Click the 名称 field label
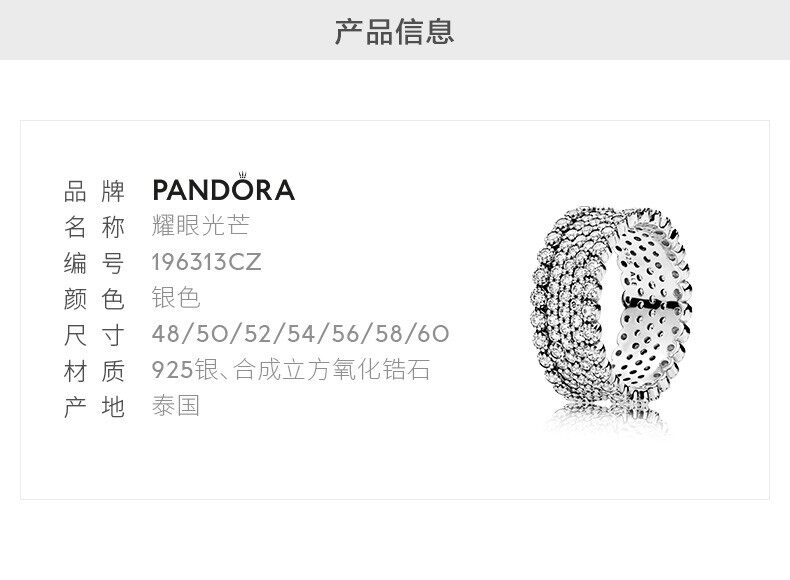The image size is (790, 580). [94, 227]
